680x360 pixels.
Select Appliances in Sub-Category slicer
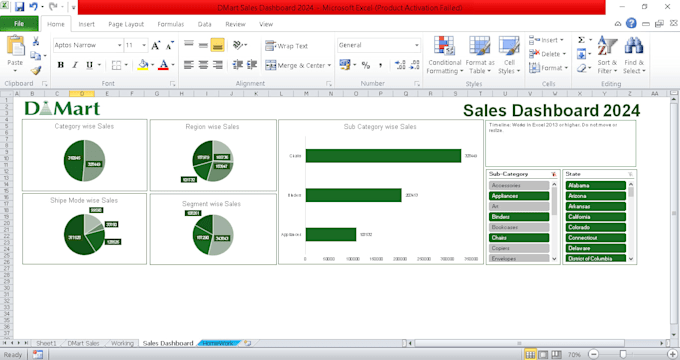point(519,196)
